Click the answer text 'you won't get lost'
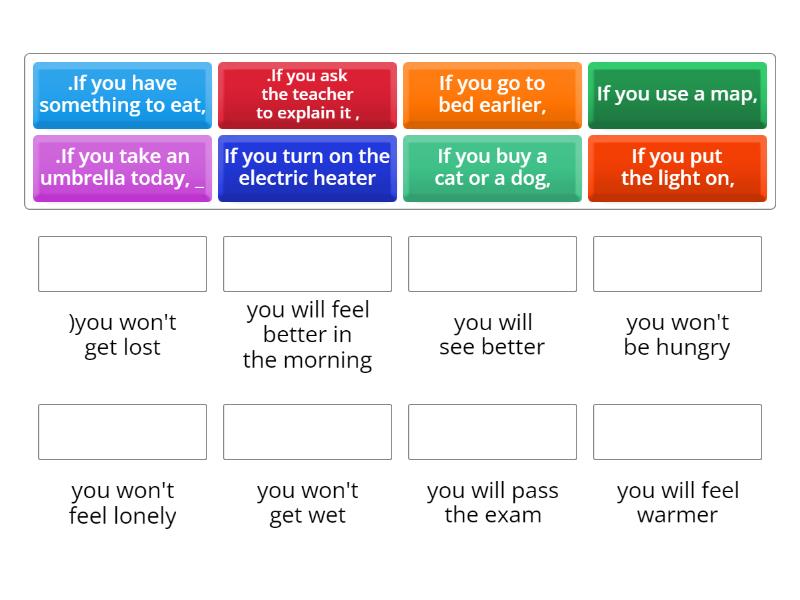 click(122, 335)
